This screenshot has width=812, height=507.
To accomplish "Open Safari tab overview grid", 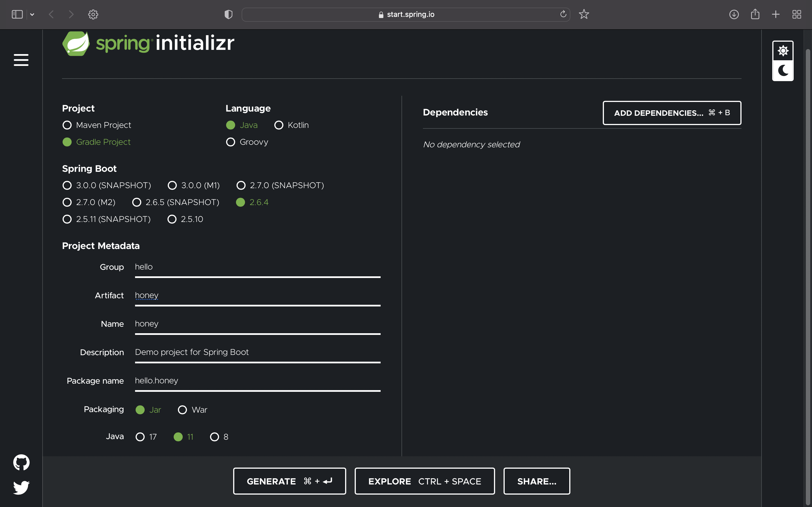I will [796, 14].
